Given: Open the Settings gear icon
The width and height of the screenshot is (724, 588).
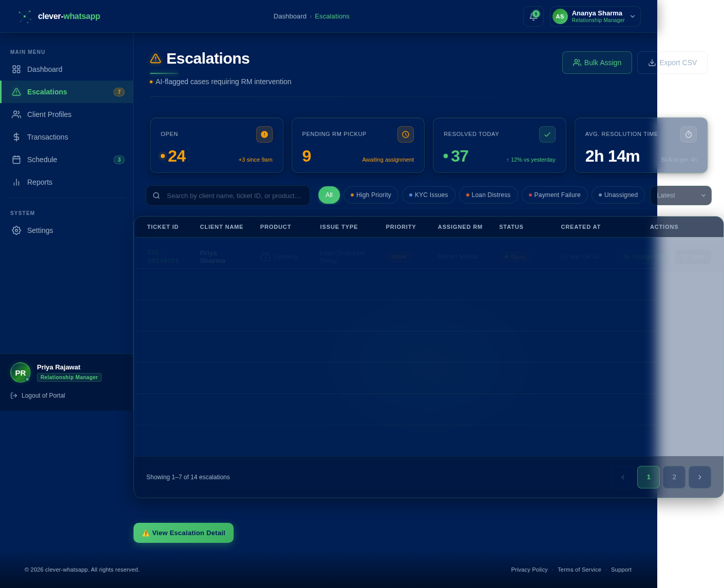Looking at the screenshot, I should click(x=16, y=230).
